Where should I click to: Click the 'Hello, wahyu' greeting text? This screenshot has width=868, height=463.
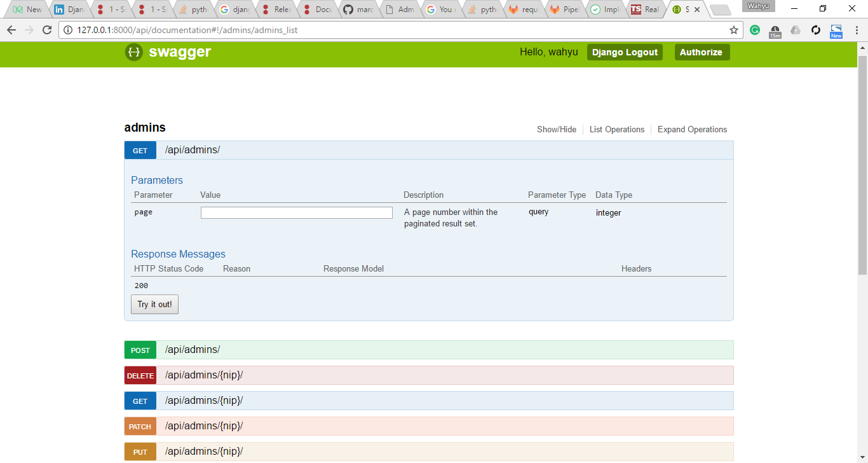(549, 52)
